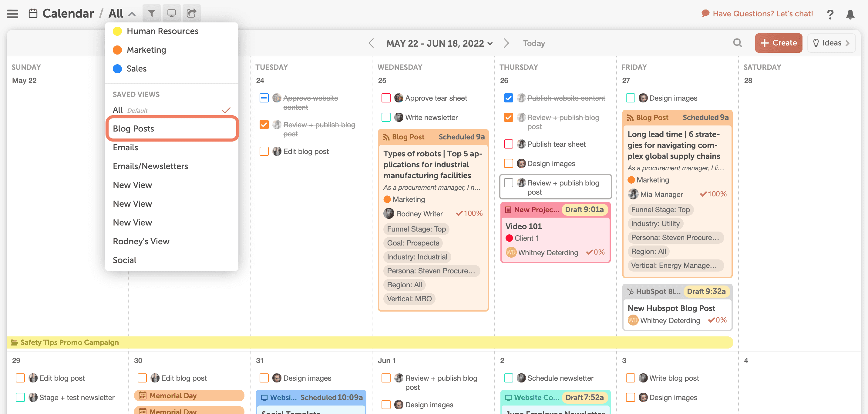Image resolution: width=868 pixels, height=414 pixels.
Task: Open the help question mark icon
Action: pyautogui.click(x=830, y=14)
